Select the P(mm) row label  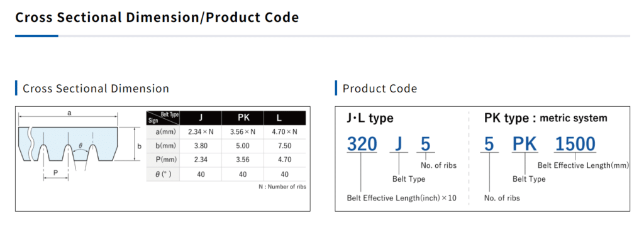pos(163,160)
